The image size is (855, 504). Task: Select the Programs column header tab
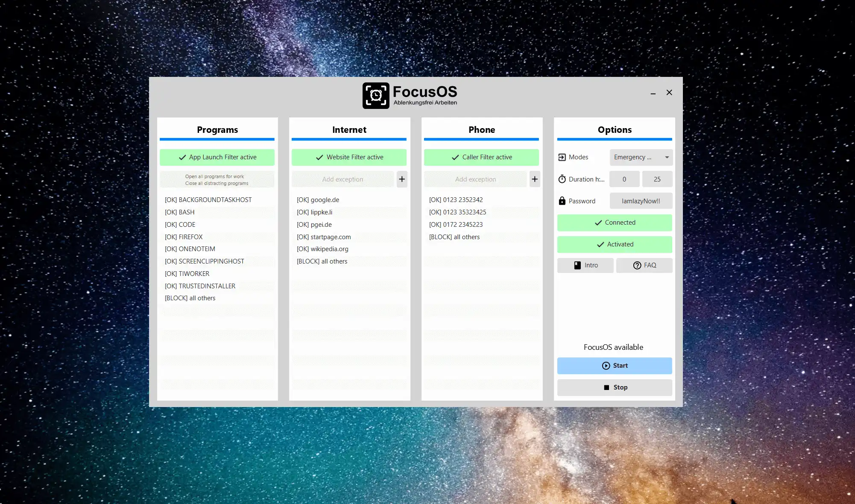[x=218, y=129]
